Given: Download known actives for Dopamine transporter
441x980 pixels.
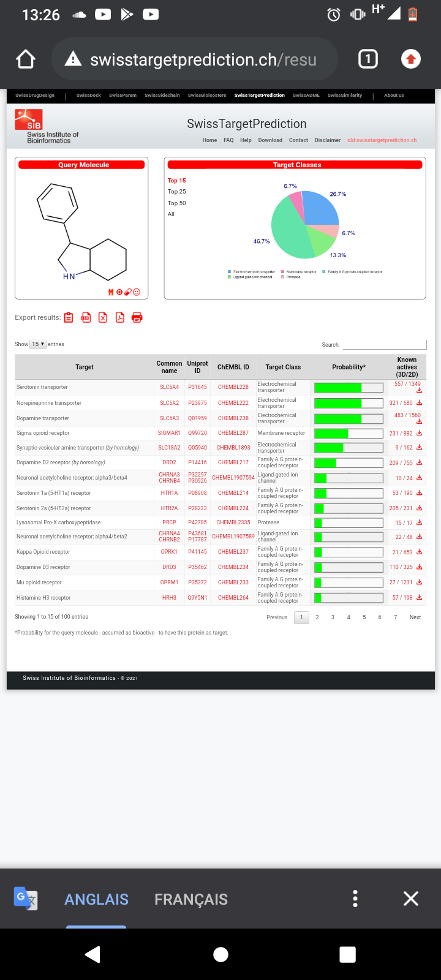Looking at the screenshot, I should (x=420, y=421).
